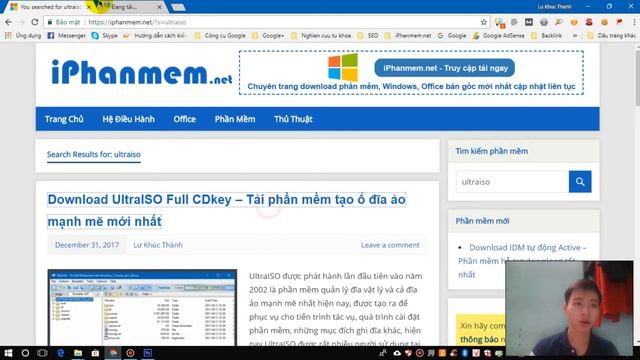Open the Office menu item
Viewport: 640px width, 360px height.
click(184, 119)
